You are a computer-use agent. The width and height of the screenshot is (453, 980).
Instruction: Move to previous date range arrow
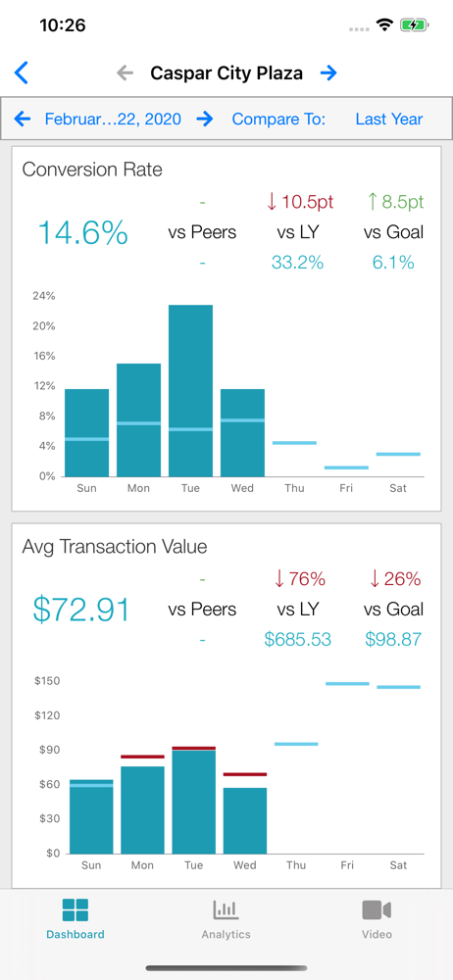pyautogui.click(x=23, y=119)
